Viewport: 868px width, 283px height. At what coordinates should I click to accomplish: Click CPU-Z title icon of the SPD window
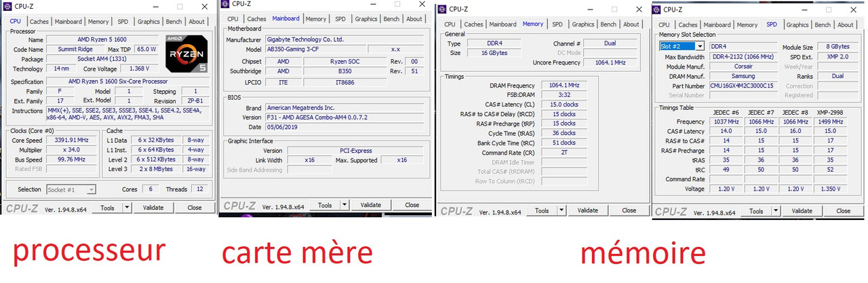tap(656, 10)
